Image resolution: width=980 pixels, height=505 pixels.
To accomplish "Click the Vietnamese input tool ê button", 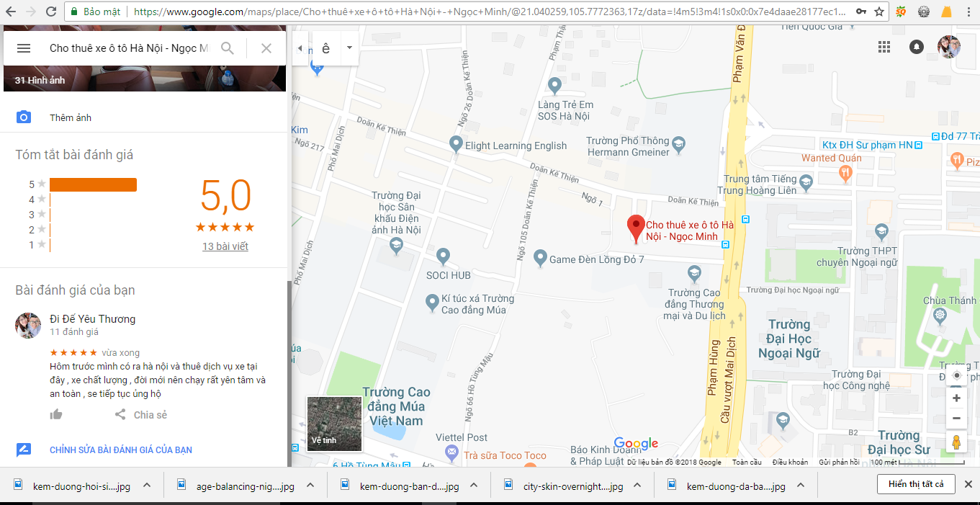I will click(326, 48).
